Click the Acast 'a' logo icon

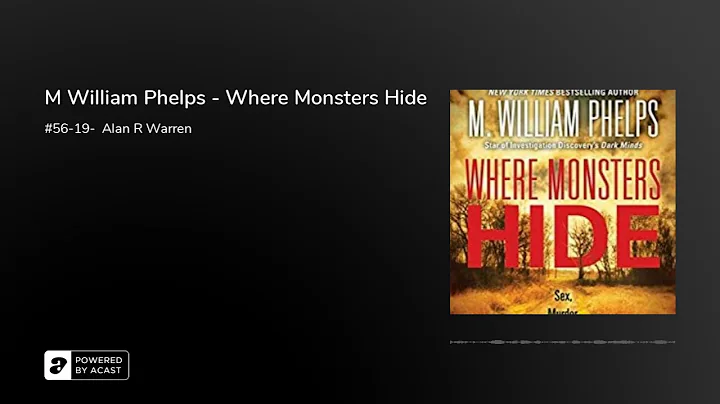pos(58,365)
